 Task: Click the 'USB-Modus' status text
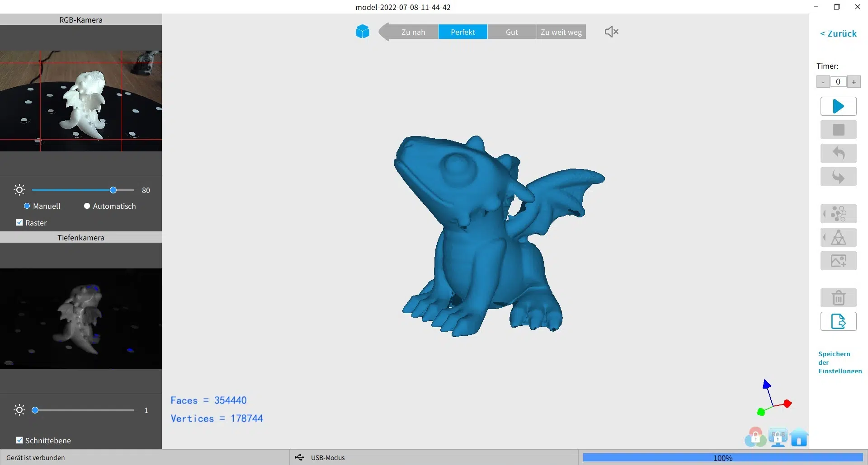[x=328, y=457]
